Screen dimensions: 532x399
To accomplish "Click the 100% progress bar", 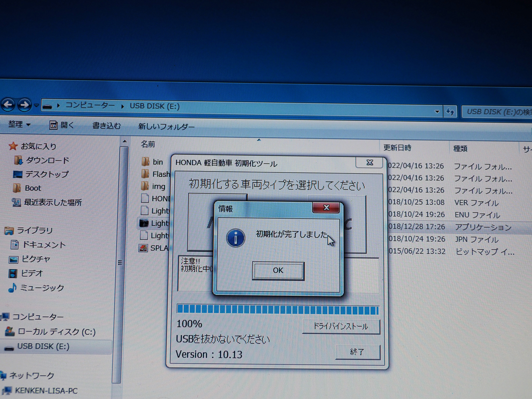I will pos(277,310).
